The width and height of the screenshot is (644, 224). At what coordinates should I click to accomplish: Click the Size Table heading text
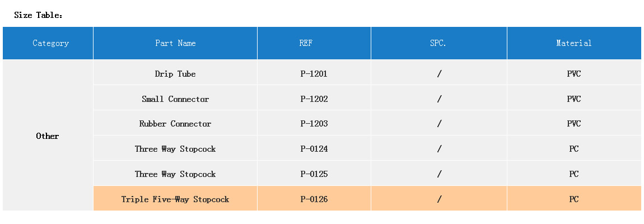(38, 15)
